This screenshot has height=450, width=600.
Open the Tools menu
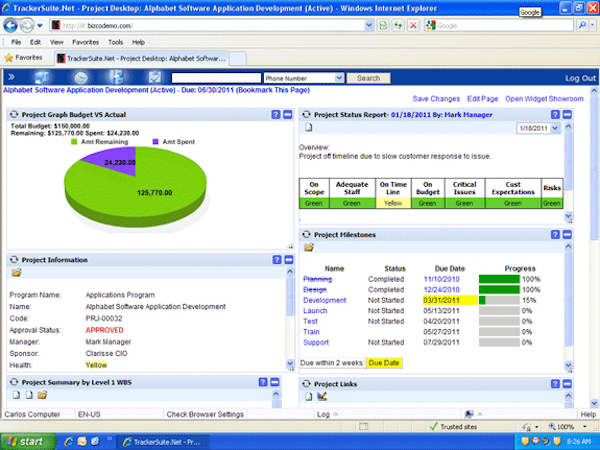pyautogui.click(x=115, y=42)
